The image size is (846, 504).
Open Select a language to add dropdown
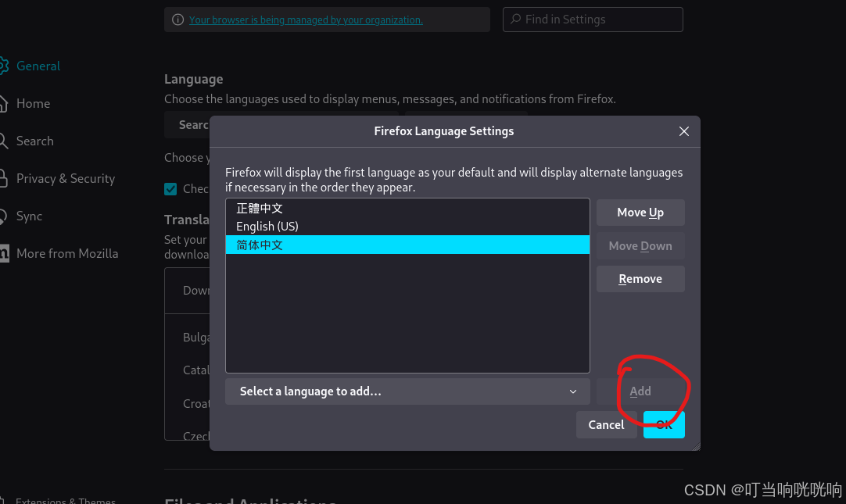407,391
